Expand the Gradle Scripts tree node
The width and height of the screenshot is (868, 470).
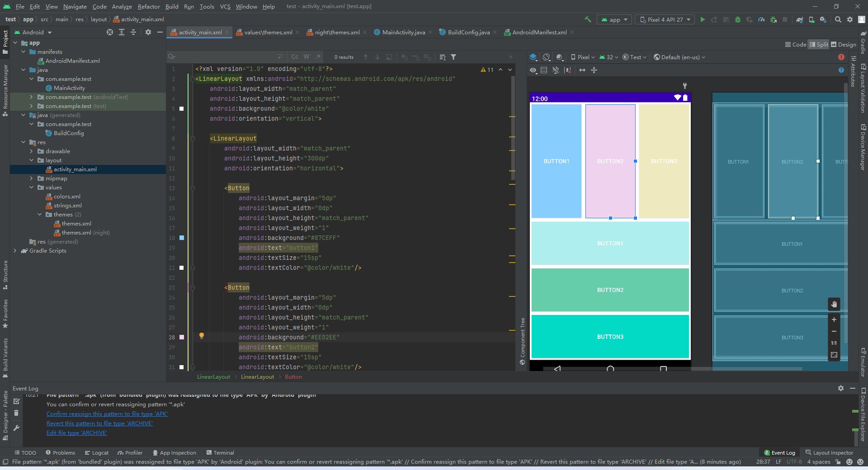[x=15, y=251]
